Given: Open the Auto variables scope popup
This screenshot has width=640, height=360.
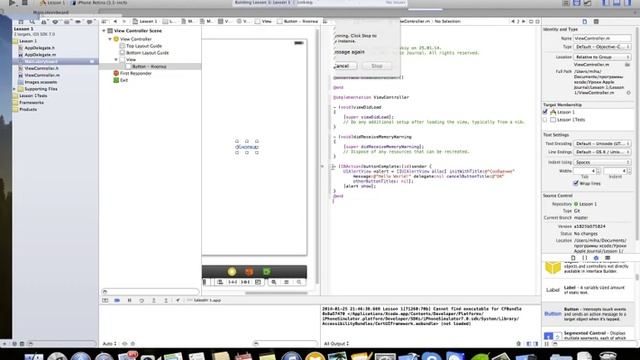Looking at the screenshot, I should 110,344.
